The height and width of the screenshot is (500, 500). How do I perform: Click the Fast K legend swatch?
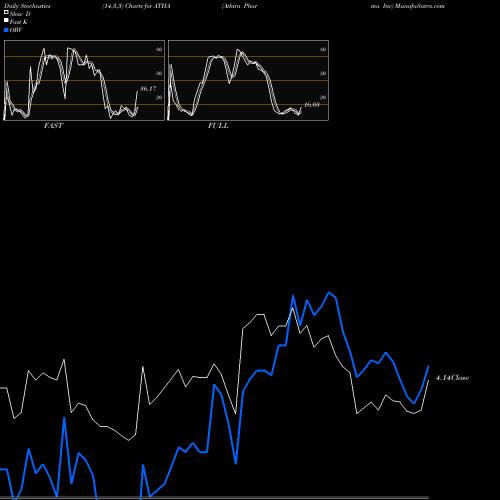point(6,21)
